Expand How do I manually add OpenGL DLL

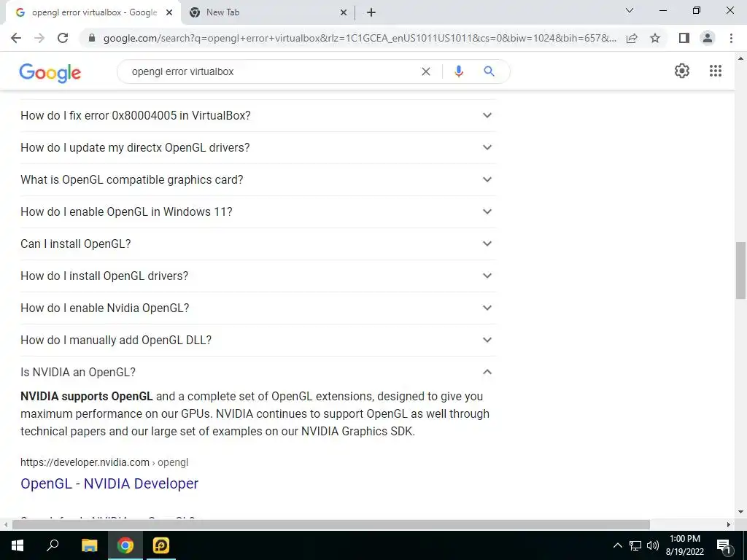click(258, 340)
